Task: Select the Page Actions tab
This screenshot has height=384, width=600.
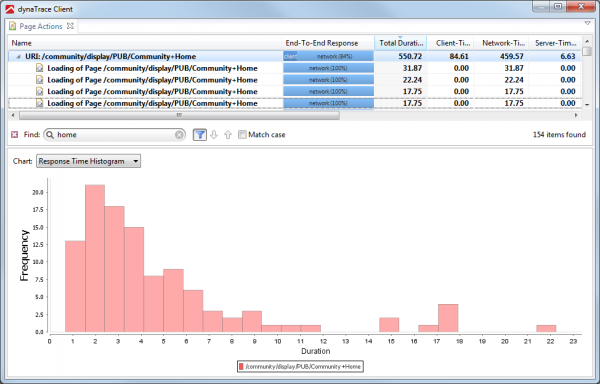Action: 42,26
